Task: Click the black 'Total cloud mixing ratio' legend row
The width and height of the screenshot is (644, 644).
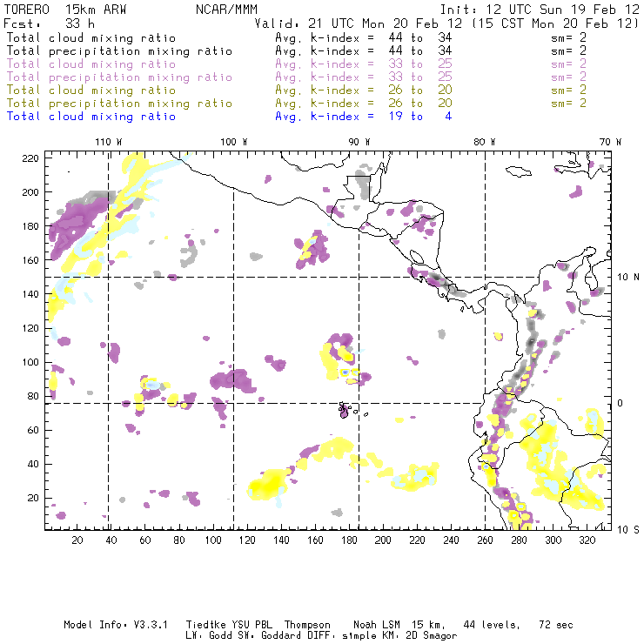Action: pos(297,37)
